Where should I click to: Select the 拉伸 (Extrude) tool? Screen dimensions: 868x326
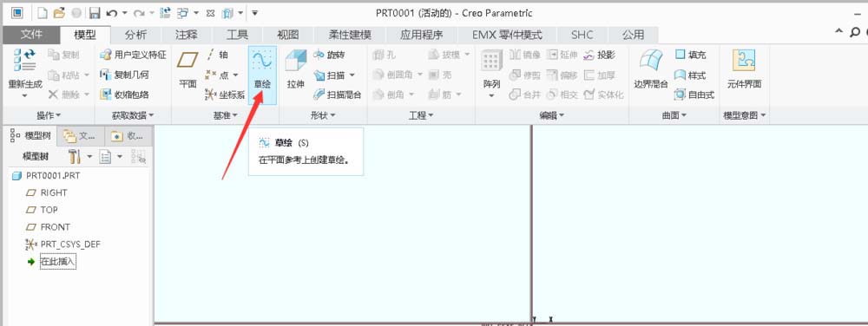[x=296, y=69]
